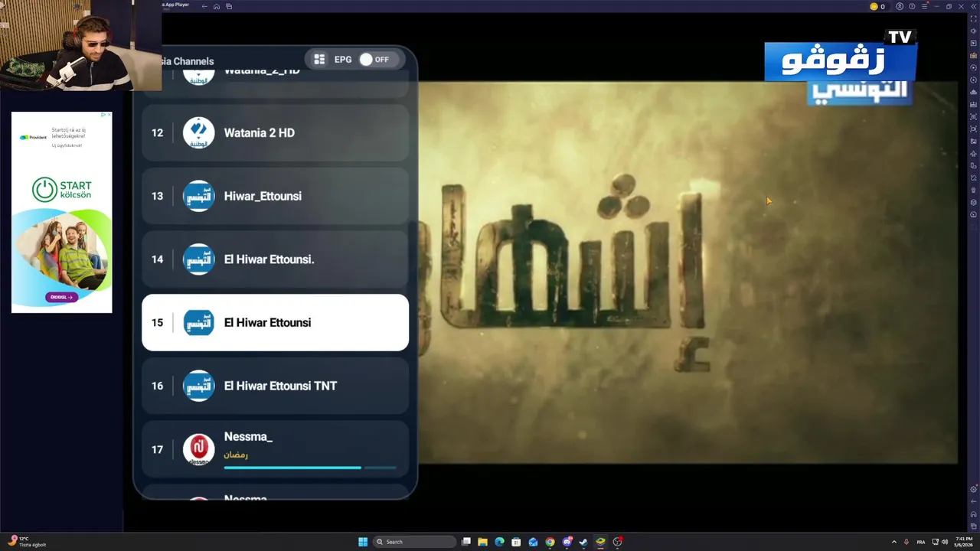Click the side toolbar screenshot icon
The height and width of the screenshot is (551, 980).
(x=973, y=116)
